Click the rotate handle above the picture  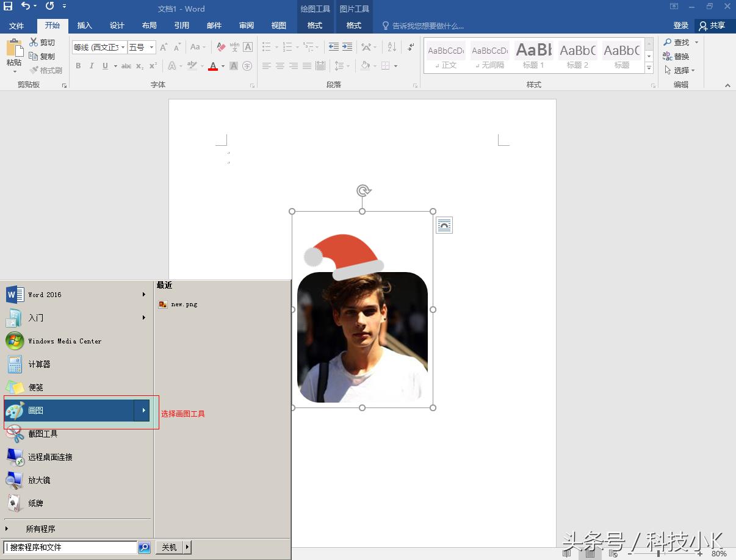click(363, 191)
